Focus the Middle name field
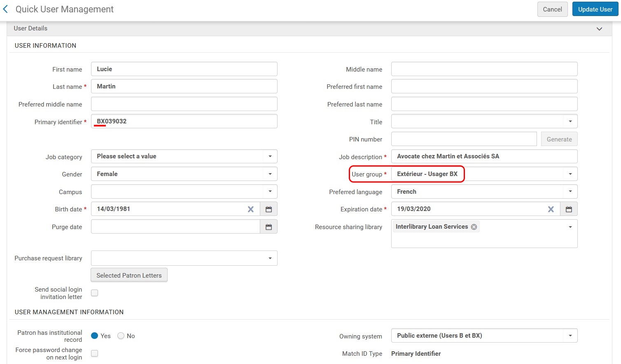This screenshot has height=364, width=621. [x=484, y=69]
